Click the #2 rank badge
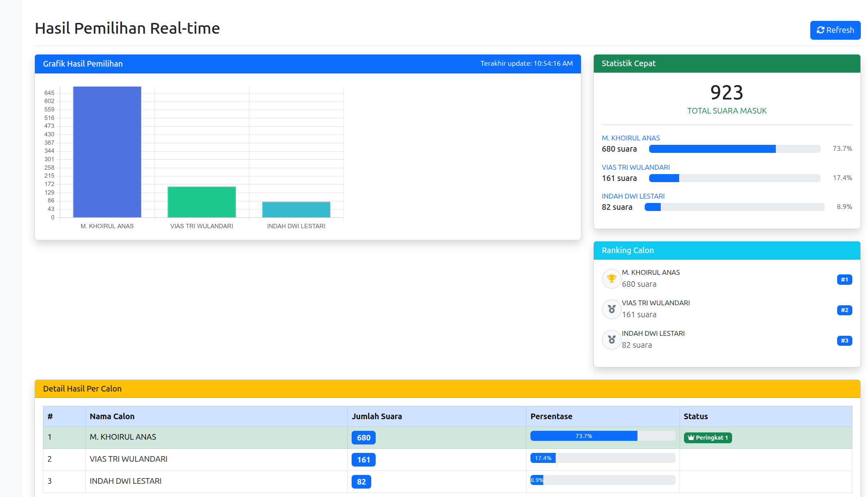The height and width of the screenshot is (497, 868). 844,310
